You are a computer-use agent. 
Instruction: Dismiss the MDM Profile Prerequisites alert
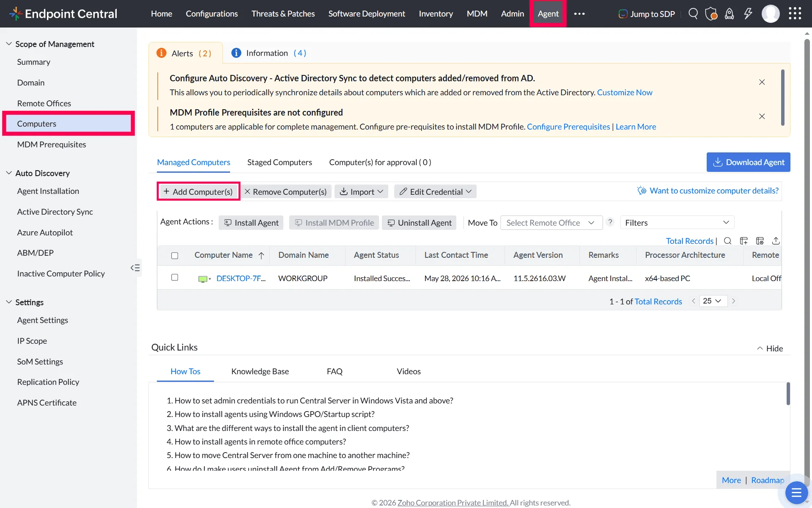tap(762, 116)
